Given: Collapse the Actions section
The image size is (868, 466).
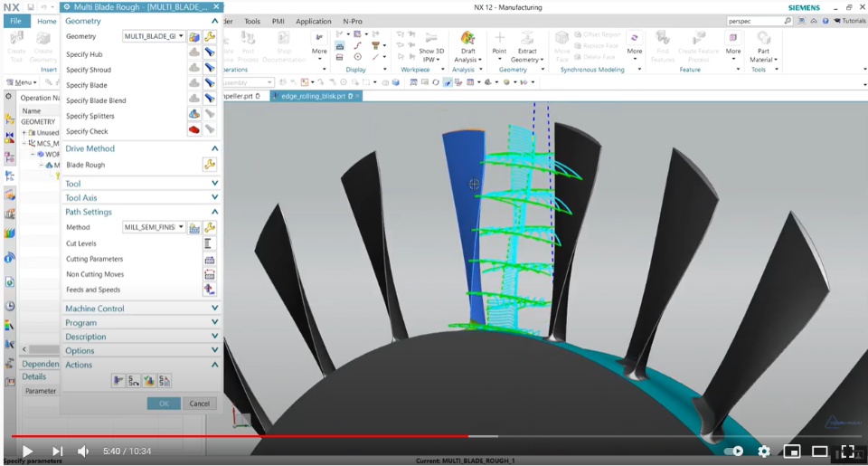Looking at the screenshot, I should (215, 365).
